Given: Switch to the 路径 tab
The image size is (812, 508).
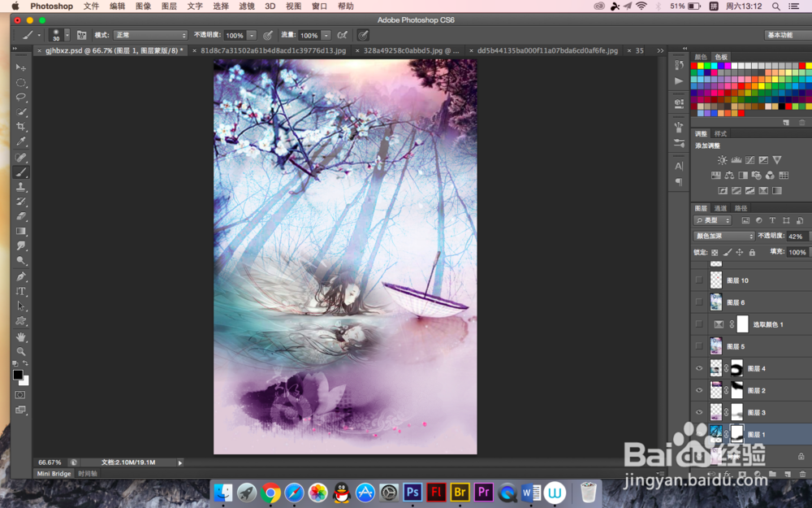Looking at the screenshot, I should coord(741,208).
